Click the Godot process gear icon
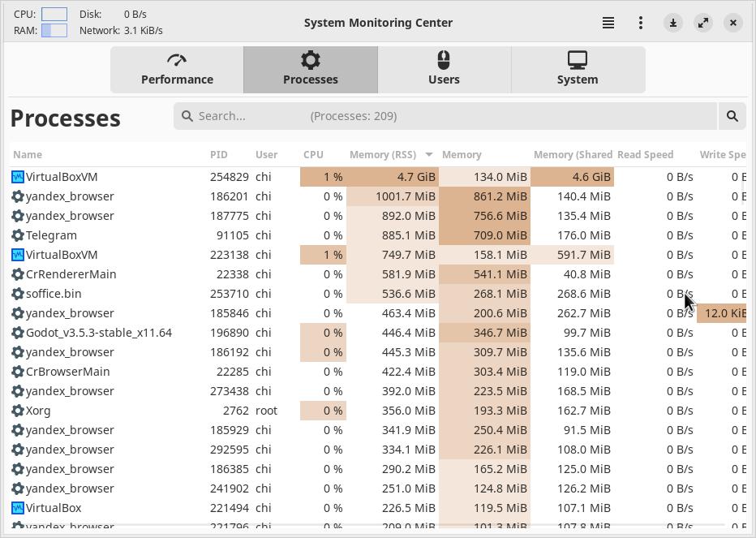756x538 pixels. 18,333
